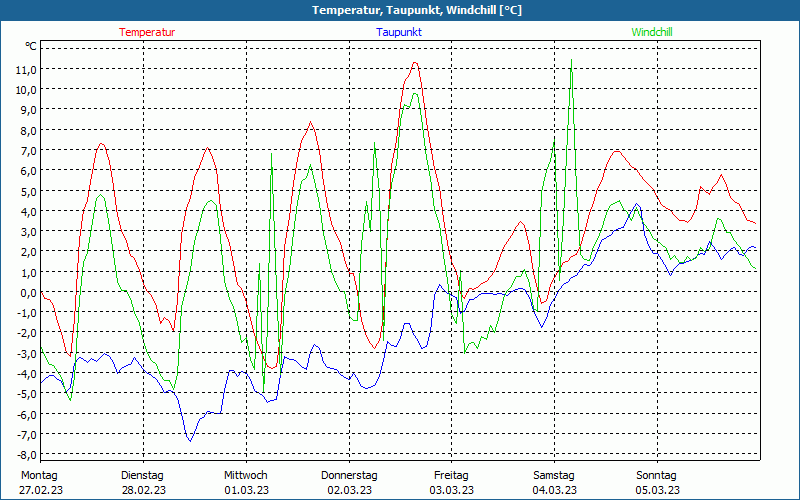This screenshot has height=500, width=800.
Task: Click the 11,0 value on the y-axis
Action: [26, 69]
